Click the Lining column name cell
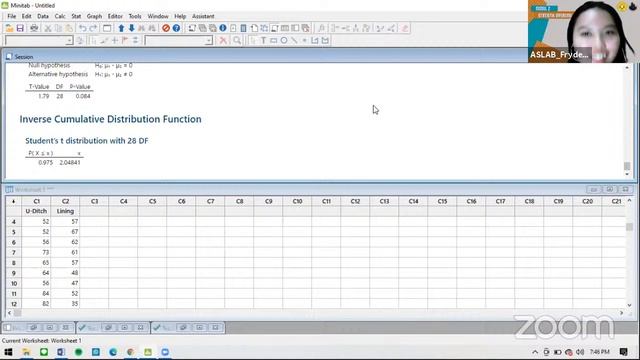This screenshot has width=640, height=360. 65,211
